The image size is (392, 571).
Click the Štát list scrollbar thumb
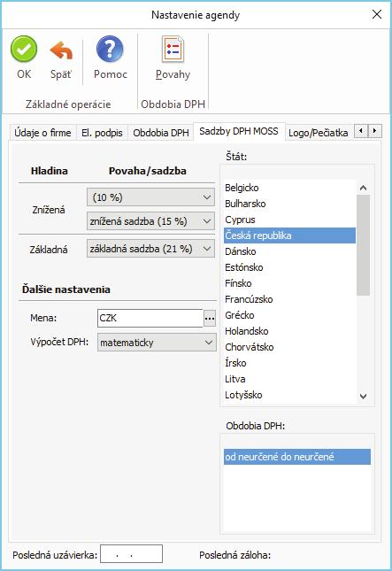[x=363, y=245]
